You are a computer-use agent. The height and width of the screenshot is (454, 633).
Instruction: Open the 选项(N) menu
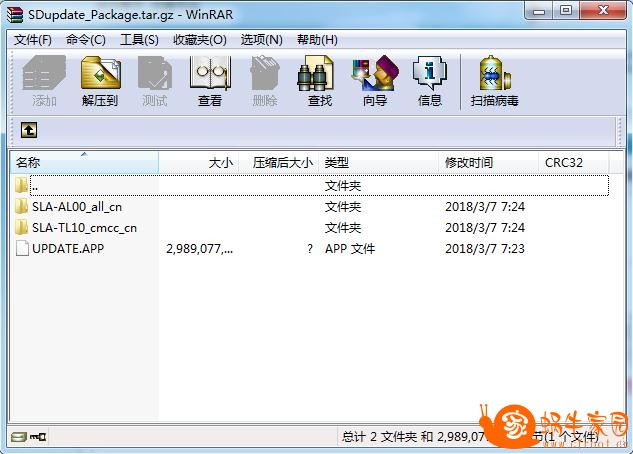pyautogui.click(x=261, y=40)
